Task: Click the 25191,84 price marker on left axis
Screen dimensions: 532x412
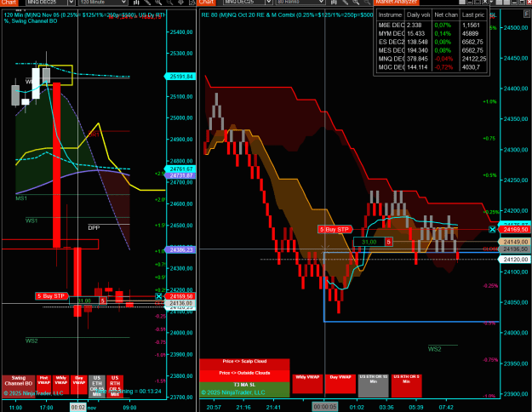Action: [180, 77]
